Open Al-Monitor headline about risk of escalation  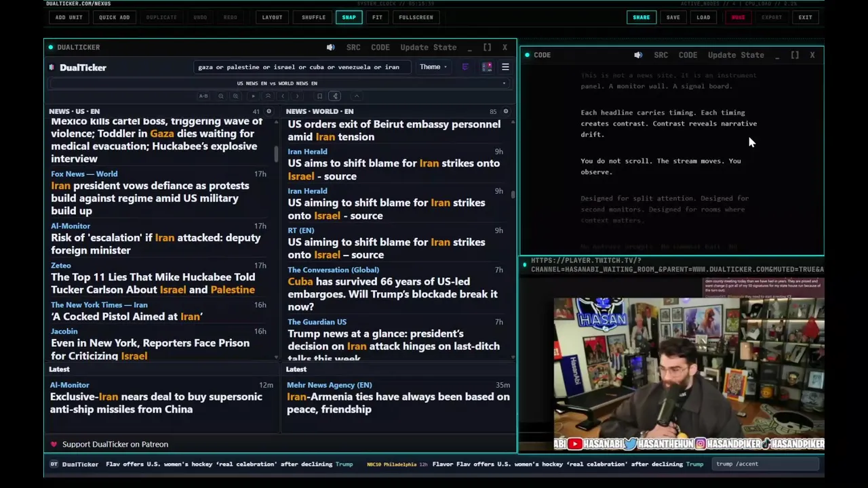pyautogui.click(x=155, y=244)
